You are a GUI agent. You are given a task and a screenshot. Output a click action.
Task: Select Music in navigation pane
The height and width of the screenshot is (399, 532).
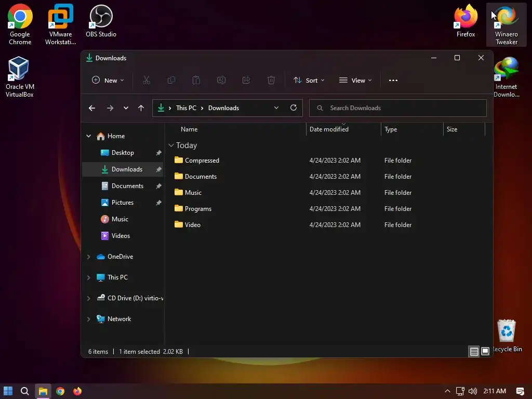click(x=123, y=219)
